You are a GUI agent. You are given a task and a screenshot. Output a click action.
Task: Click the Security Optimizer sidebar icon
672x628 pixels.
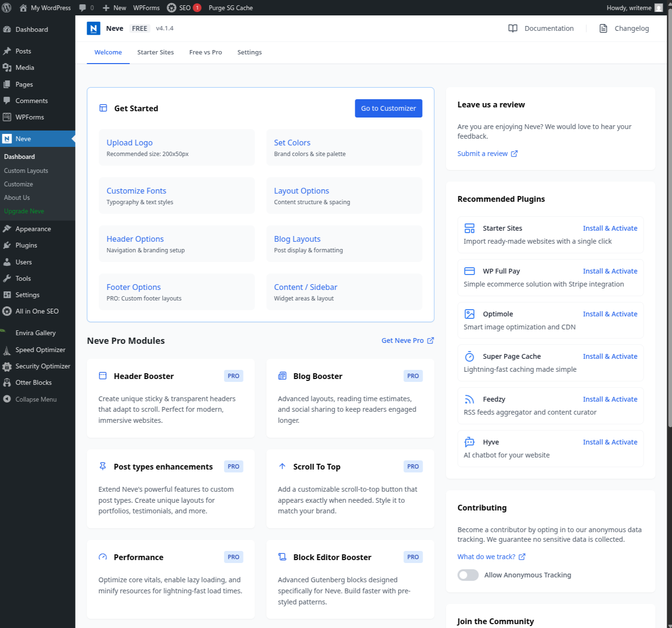point(7,366)
